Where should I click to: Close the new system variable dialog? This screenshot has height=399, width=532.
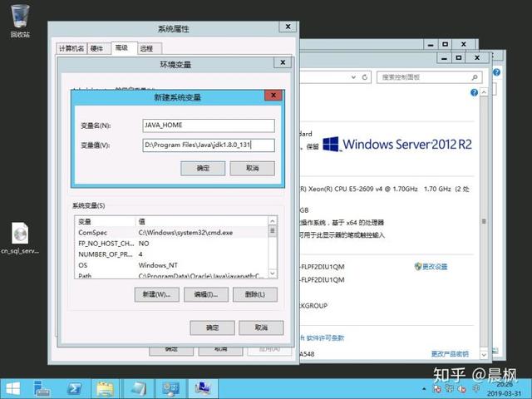tap(273, 96)
